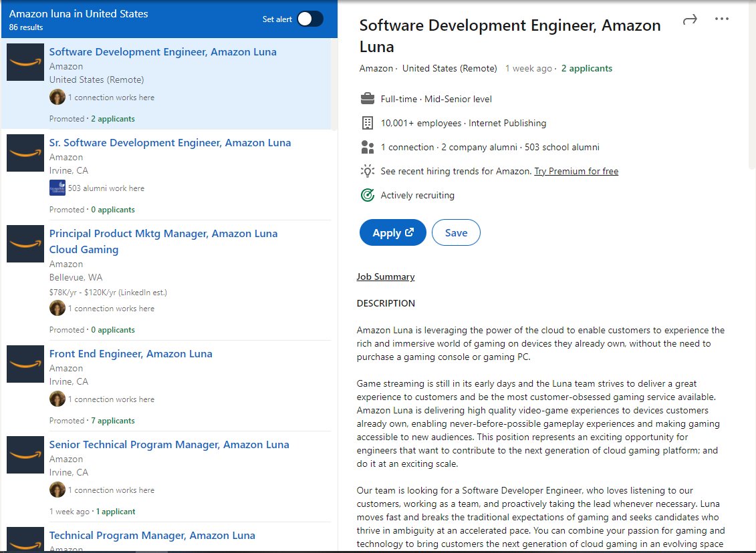Click connection avatar under Principal Product Mktg Manager
The image size is (756, 553).
(x=57, y=309)
